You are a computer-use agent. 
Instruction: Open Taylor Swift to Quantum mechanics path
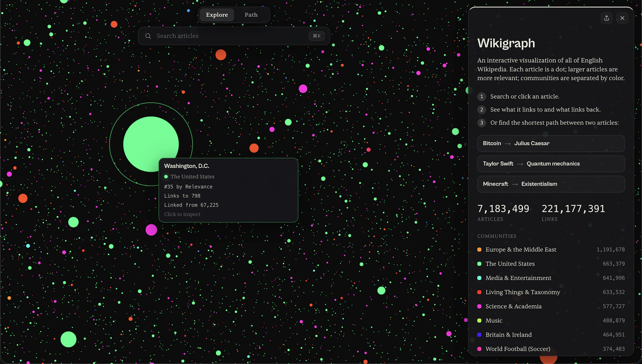tap(551, 164)
